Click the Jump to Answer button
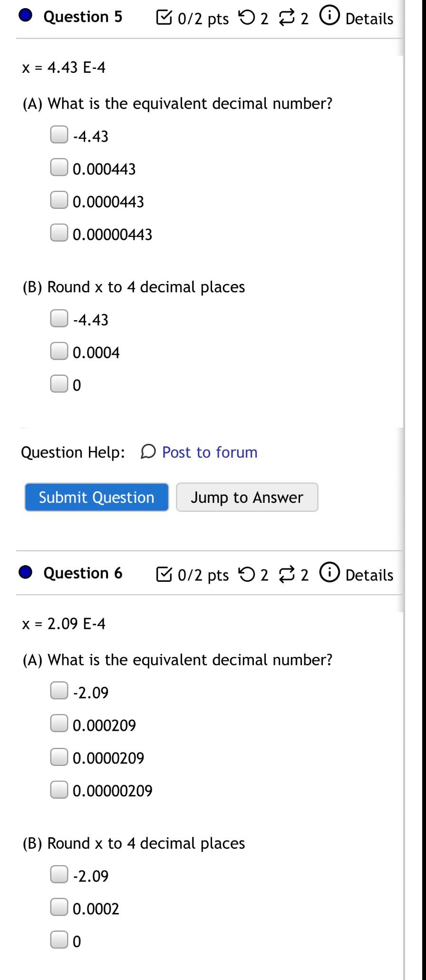 247,497
